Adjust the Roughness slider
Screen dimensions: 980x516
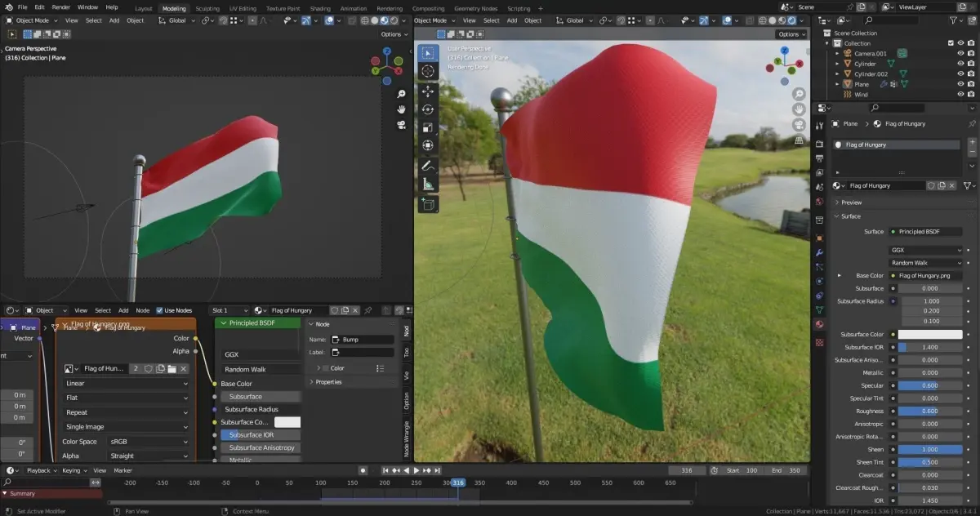930,411
